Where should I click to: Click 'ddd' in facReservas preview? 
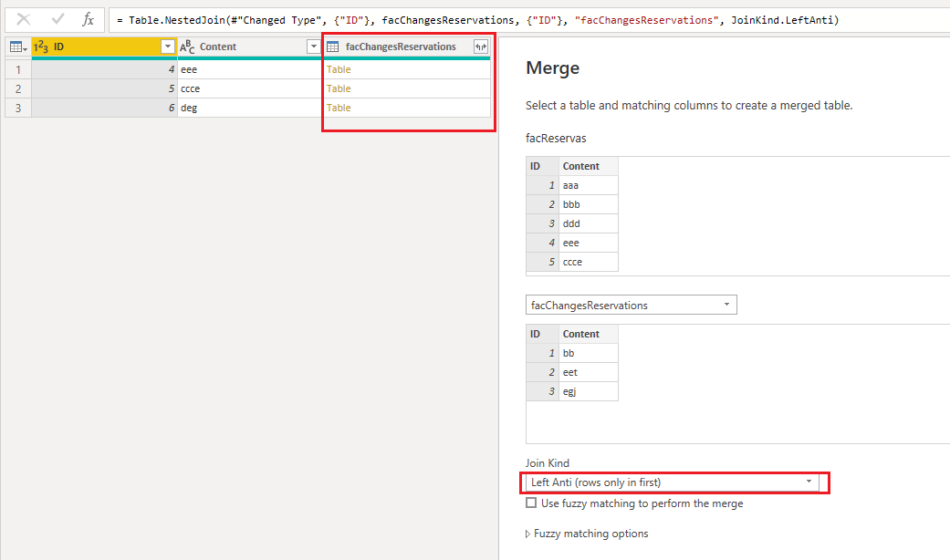[x=589, y=223]
